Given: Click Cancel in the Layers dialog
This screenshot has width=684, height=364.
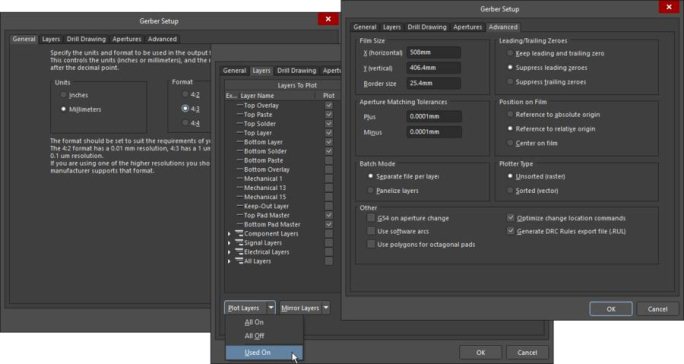Looking at the screenshot, I should point(527,352).
